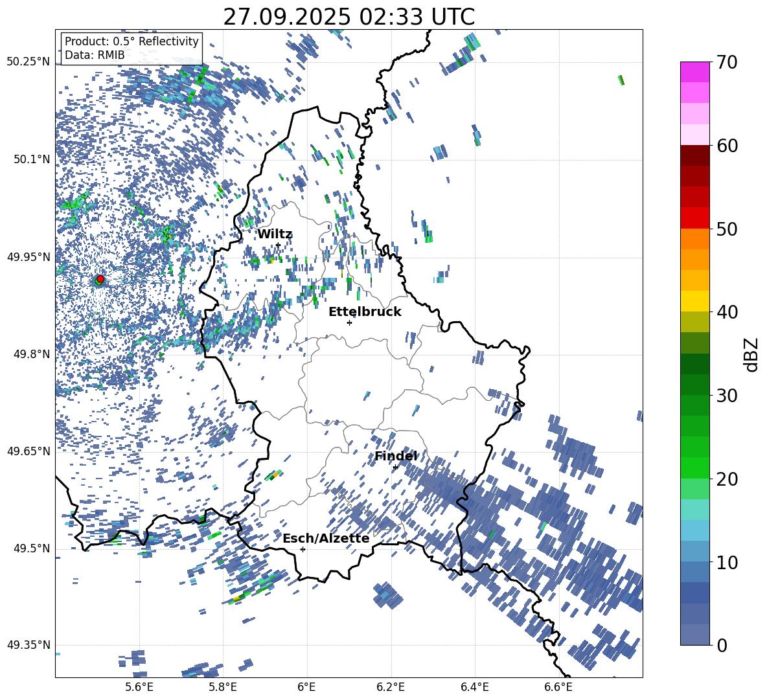Click the Esch/Alzette location cross marker
The image size is (767, 700).
(303, 549)
